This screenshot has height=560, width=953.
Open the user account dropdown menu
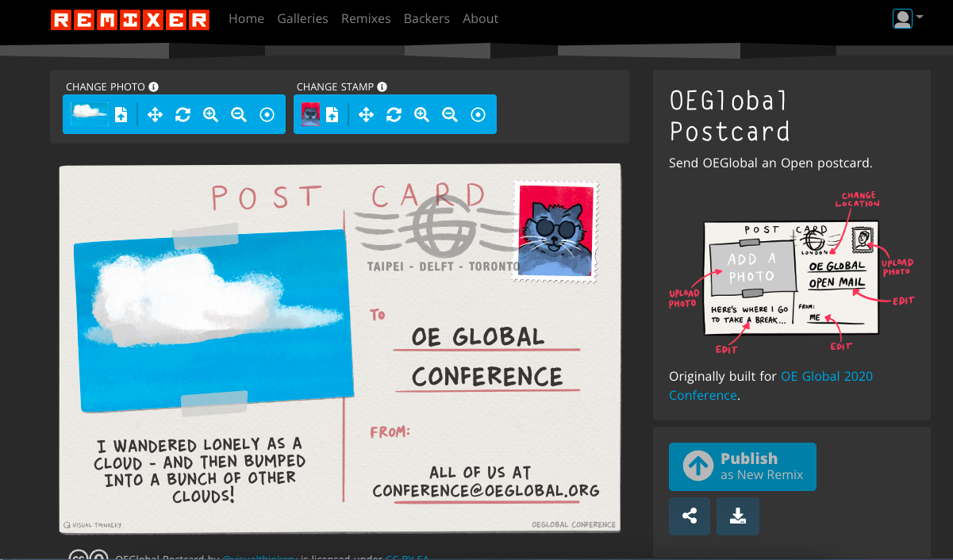tap(908, 18)
